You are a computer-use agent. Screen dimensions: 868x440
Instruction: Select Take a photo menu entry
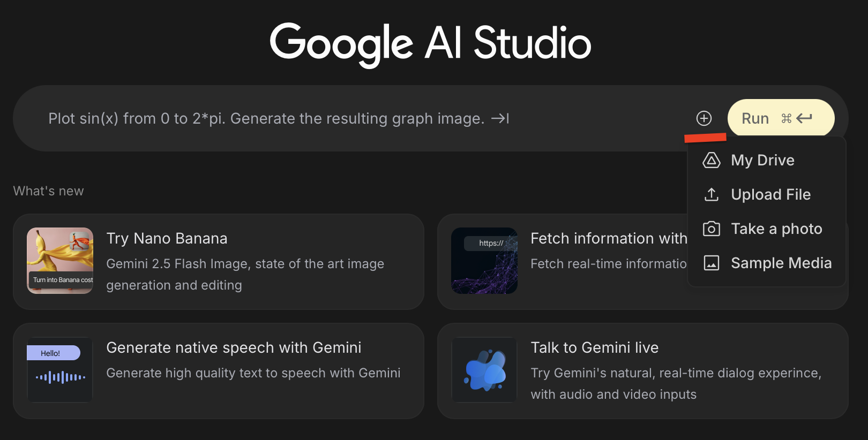(776, 229)
